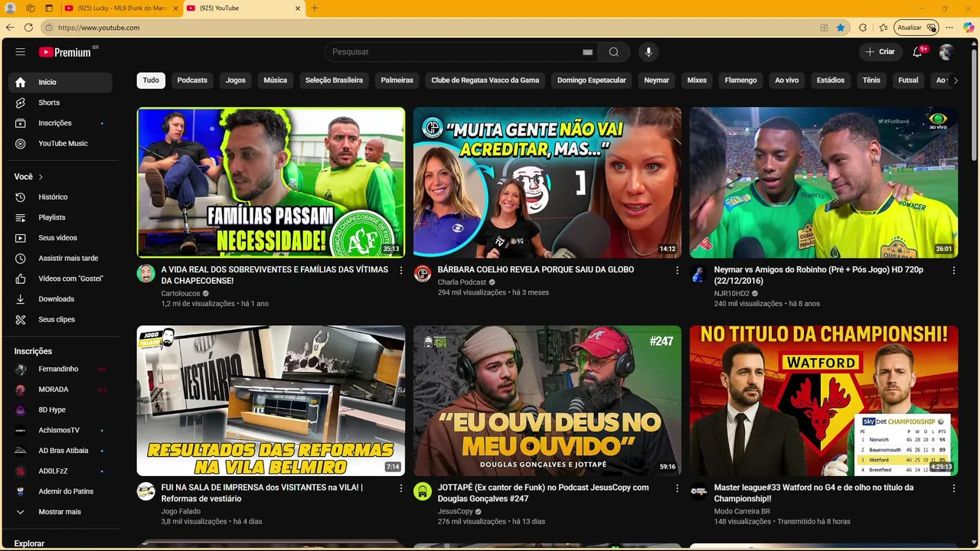Open options menu for Vila Belmiro video
The width and height of the screenshot is (980, 551).
(x=400, y=488)
